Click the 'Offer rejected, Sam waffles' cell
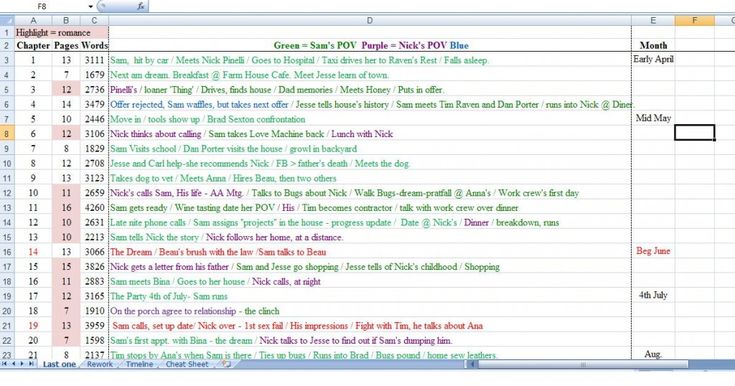Viewport: 735px width, 386px height. [370, 105]
